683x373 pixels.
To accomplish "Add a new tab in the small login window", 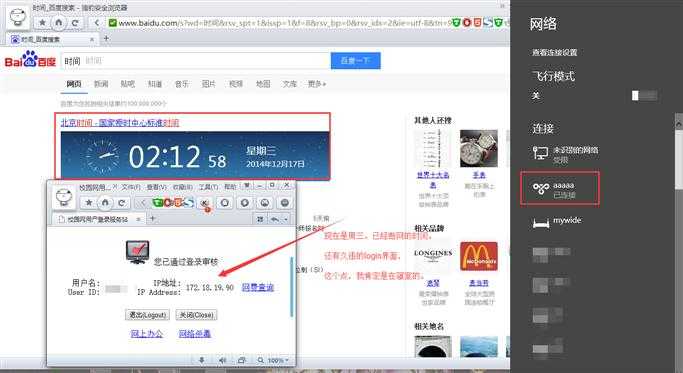I will coord(152,218).
